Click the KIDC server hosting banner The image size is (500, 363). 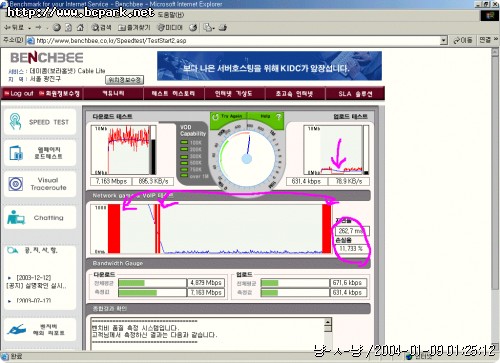(x=269, y=66)
